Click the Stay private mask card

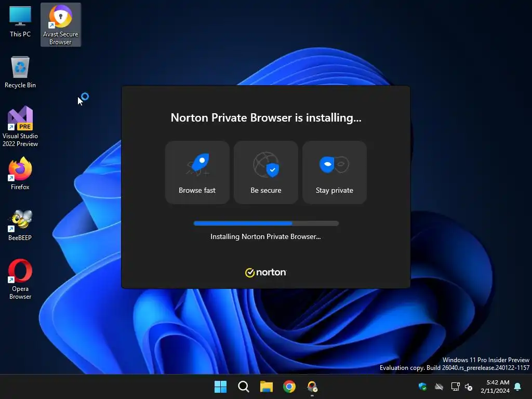tap(334, 172)
